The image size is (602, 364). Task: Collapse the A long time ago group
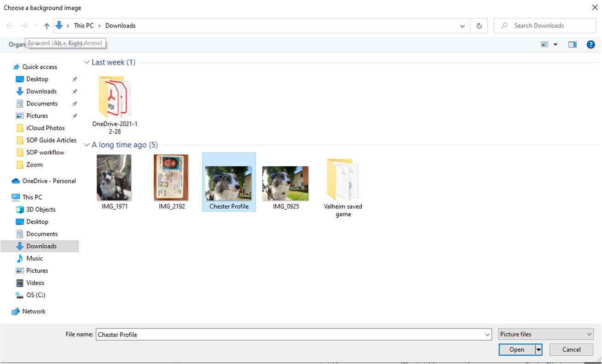(x=87, y=145)
